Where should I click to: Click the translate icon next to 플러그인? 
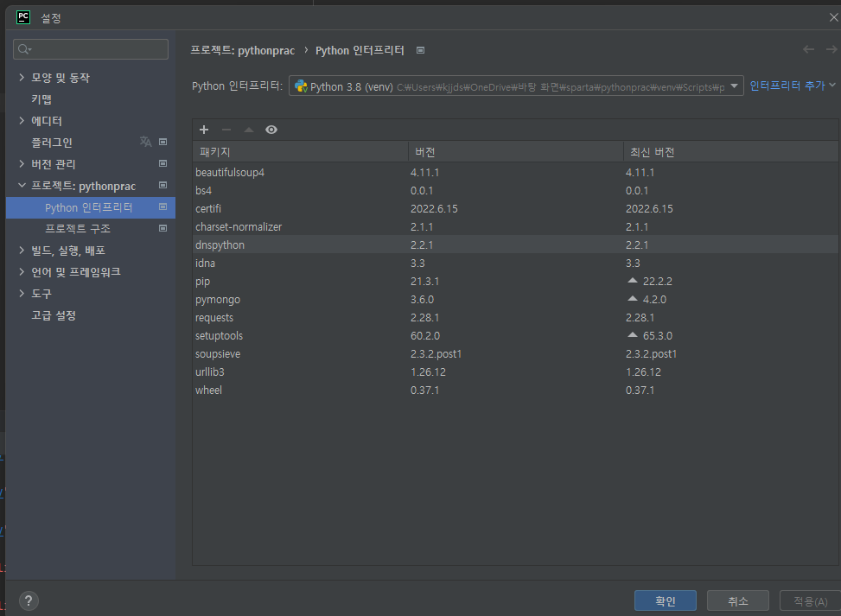[145, 142]
